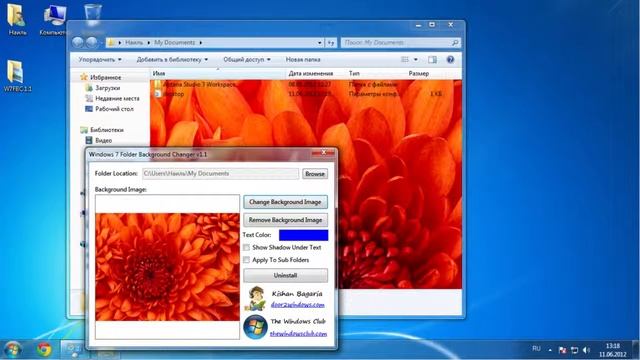Open the blue Text Color swatch
Image resolution: width=640 pixels, height=360 pixels.
303,235
